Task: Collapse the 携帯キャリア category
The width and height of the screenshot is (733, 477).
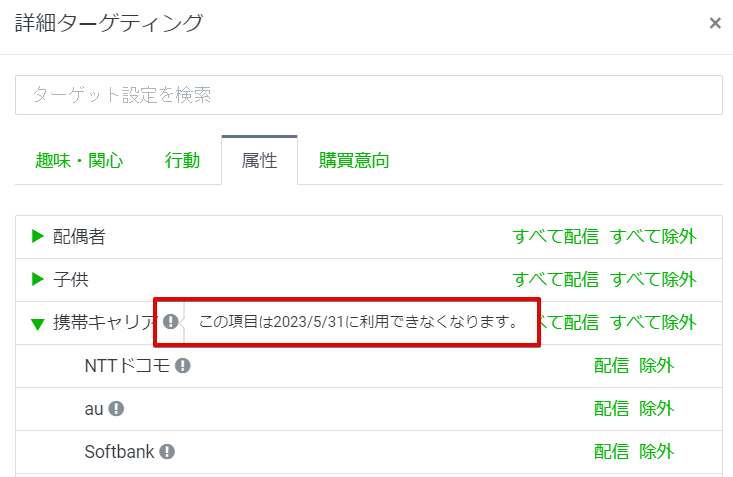Action: click(38, 323)
